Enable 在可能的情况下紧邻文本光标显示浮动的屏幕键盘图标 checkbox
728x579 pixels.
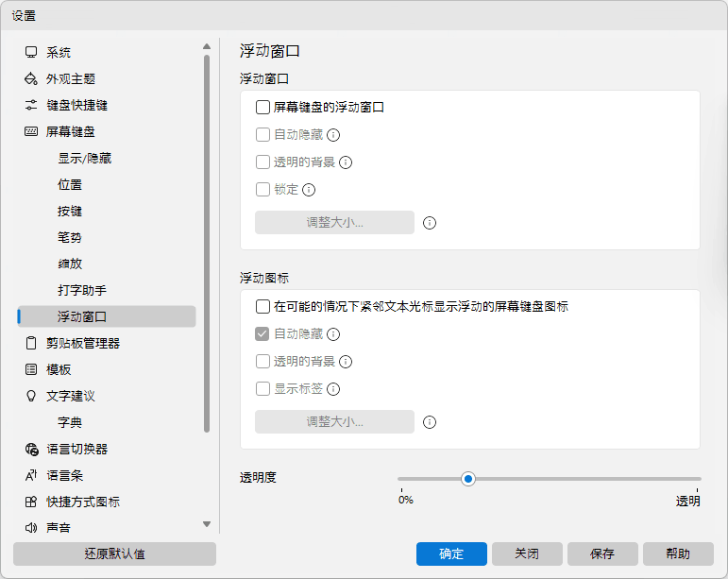pos(262,307)
